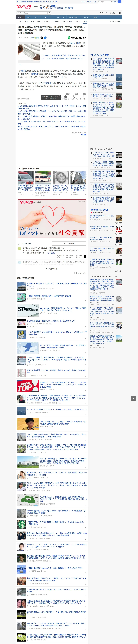138x644 pixels.
Task: Click なるほど reaction on first comment
Action: 70,257
